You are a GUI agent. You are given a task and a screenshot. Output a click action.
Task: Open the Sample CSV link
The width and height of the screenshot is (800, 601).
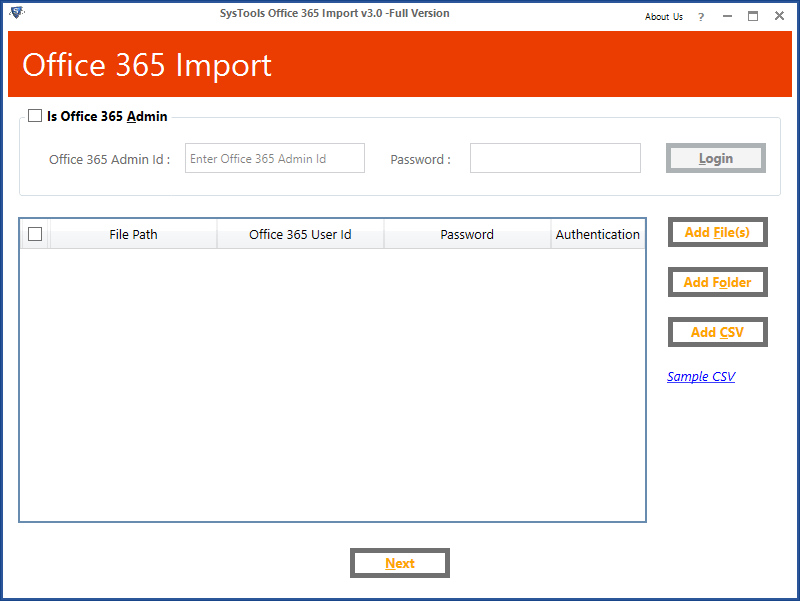coord(701,376)
